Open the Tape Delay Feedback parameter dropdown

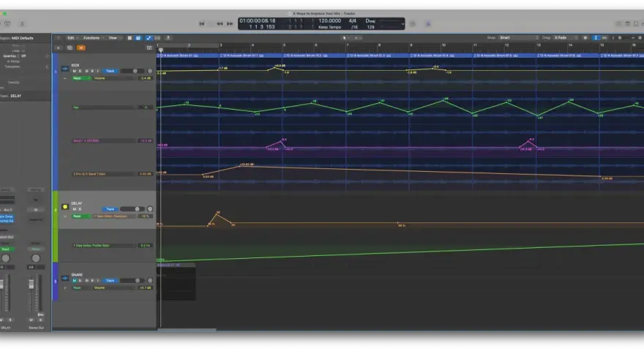point(113,216)
